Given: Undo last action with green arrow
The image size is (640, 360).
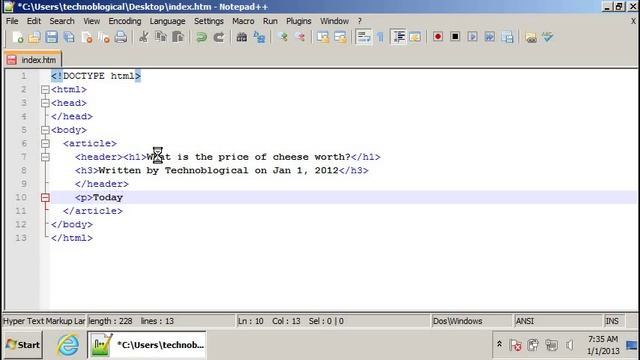Looking at the screenshot, I should tap(201, 37).
